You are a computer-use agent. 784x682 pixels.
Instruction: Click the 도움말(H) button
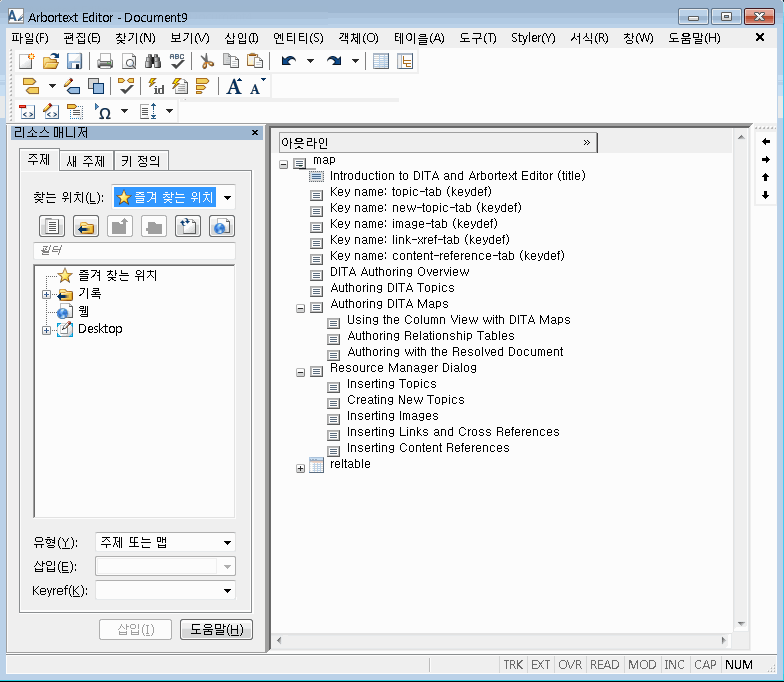tap(216, 630)
